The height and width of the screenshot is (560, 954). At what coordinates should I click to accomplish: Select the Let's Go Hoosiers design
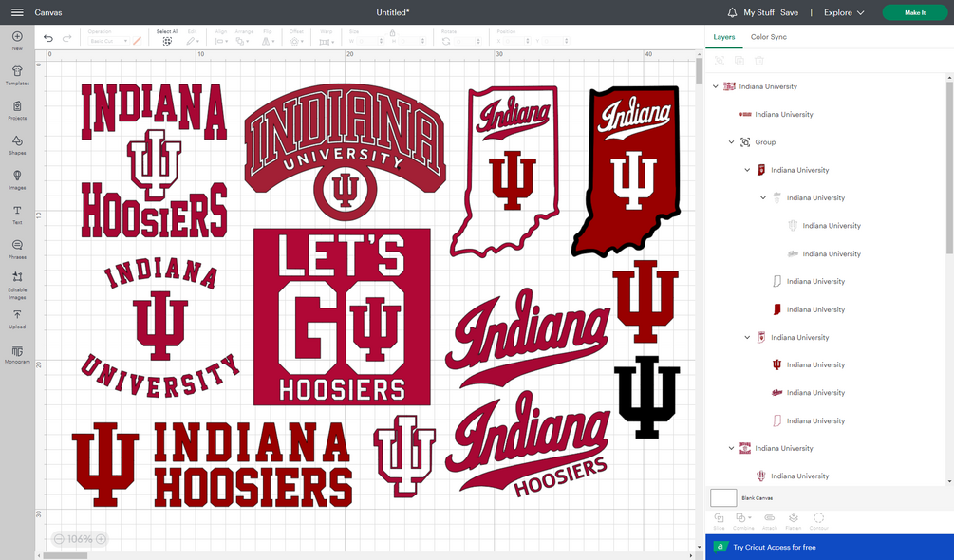(x=342, y=317)
